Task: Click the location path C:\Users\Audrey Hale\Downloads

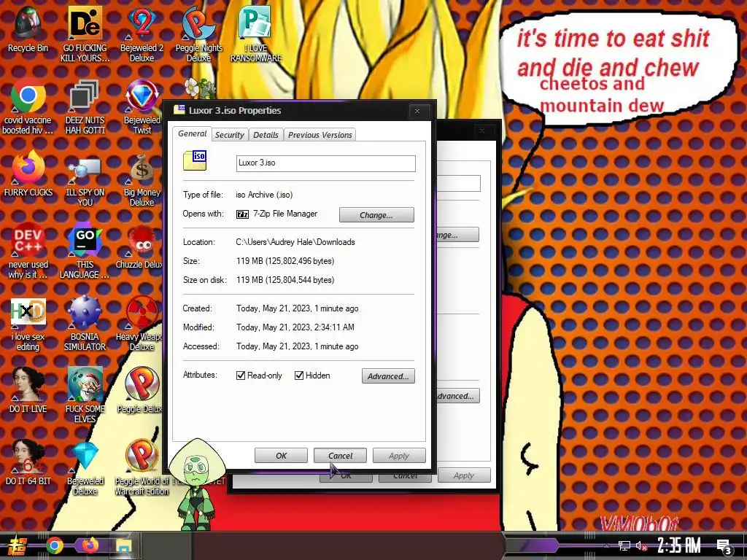Action: [x=295, y=242]
